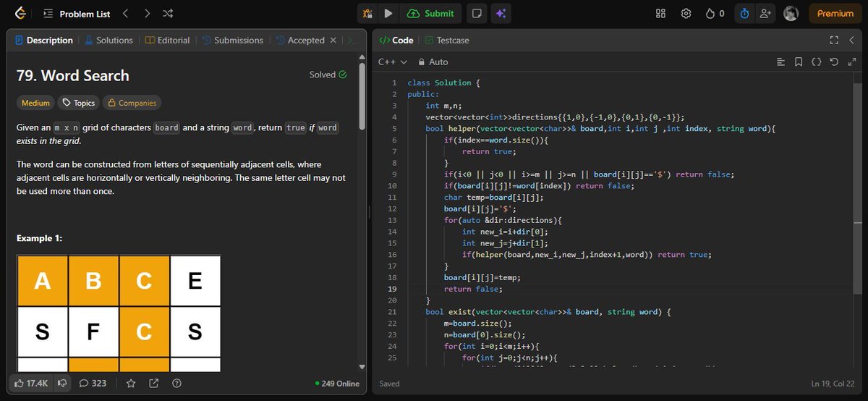Submit the solution
Viewport: 868px width, 401px height.
tap(431, 13)
